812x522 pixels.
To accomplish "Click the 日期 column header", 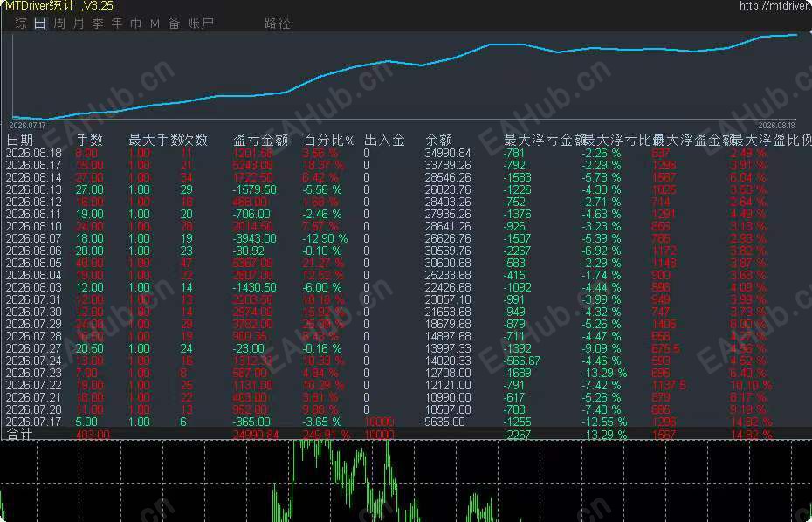I will click(20, 140).
